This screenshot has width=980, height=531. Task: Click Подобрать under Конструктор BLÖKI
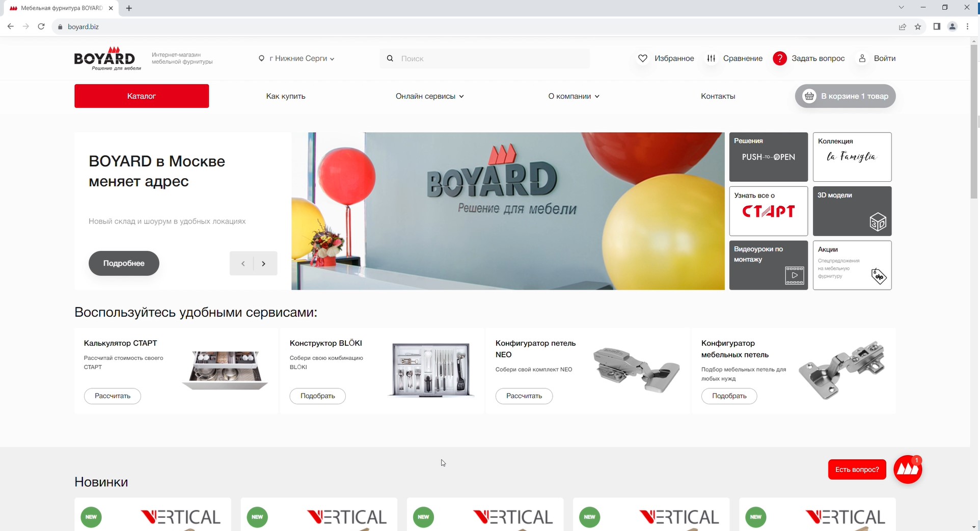pyautogui.click(x=318, y=396)
